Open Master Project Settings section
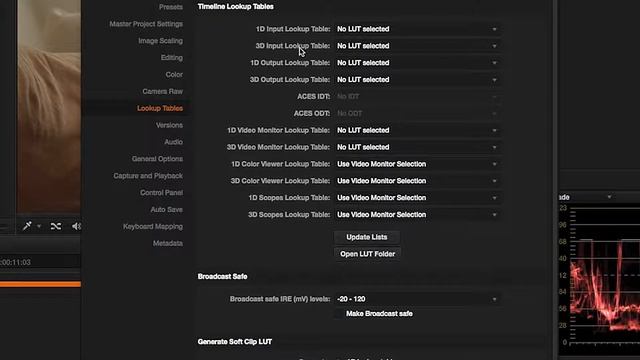 pos(146,24)
